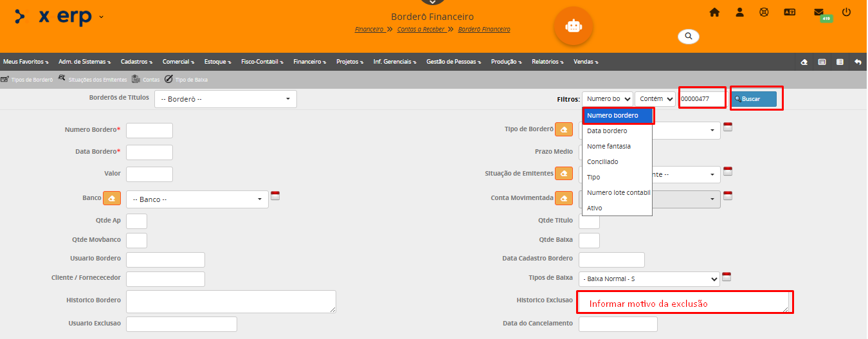Click the magnifier search bubble in header
The height and width of the screenshot is (339, 868).
pyautogui.click(x=688, y=36)
